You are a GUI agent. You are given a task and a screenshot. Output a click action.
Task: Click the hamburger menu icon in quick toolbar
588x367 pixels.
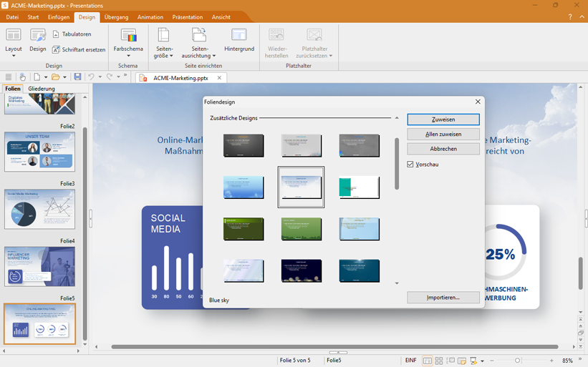point(9,77)
